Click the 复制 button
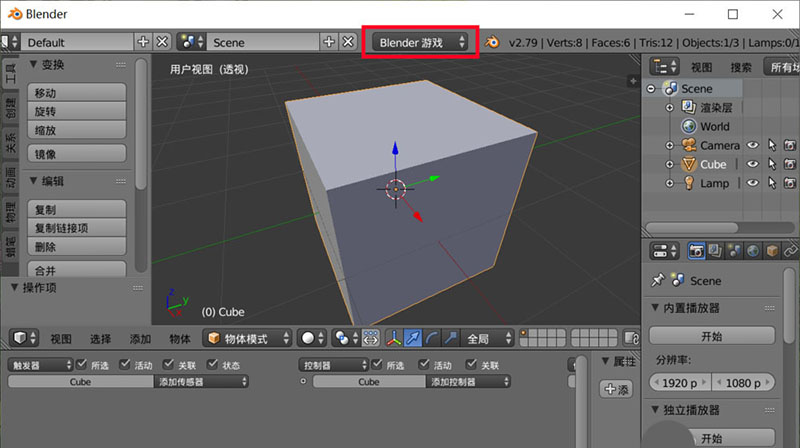The height and width of the screenshot is (448, 800). [77, 209]
